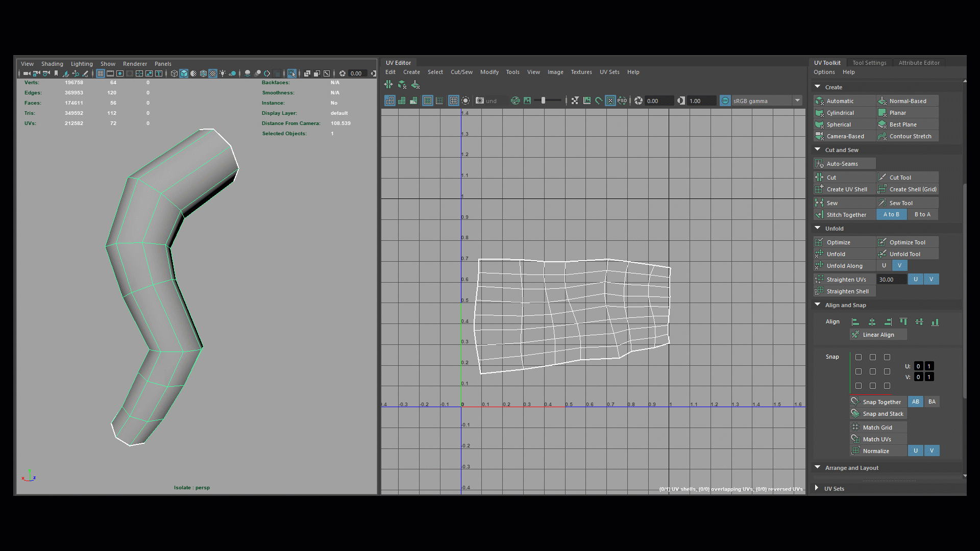Open the Cut/Sew menu

461,72
